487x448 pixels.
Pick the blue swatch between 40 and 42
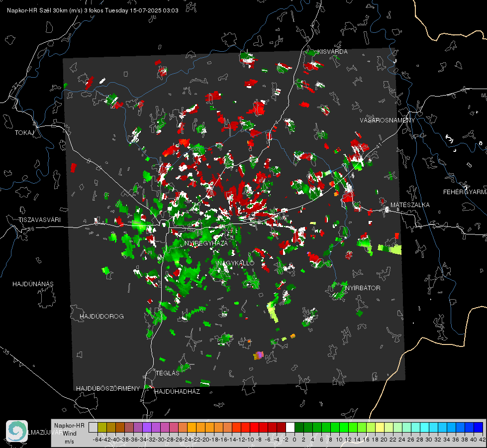click(478, 428)
